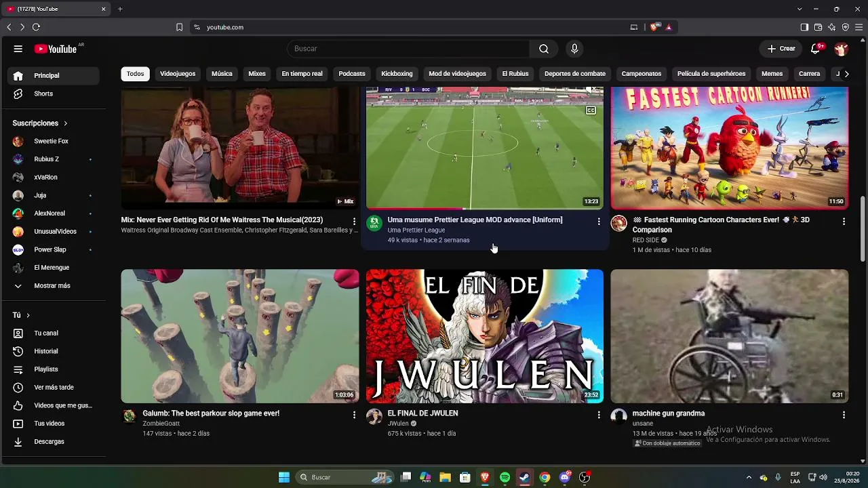This screenshot has height=488, width=868.
Task: Click the YouTube search input field
Action: pyautogui.click(x=408, y=49)
